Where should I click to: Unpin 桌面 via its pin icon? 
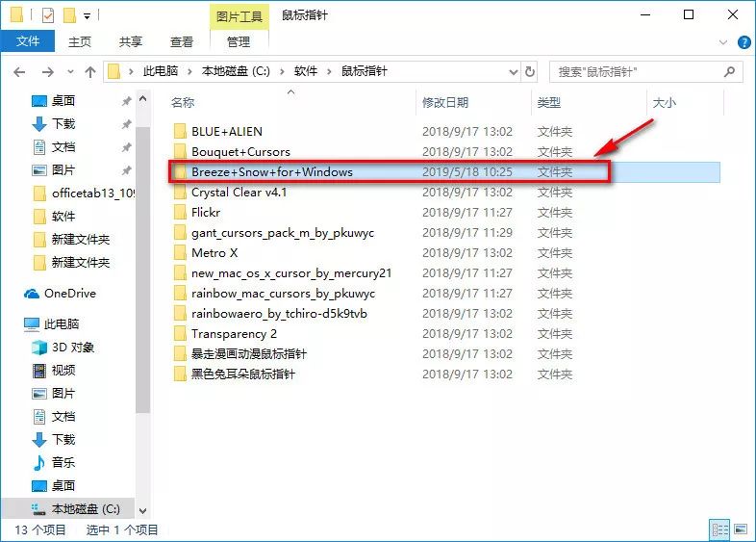pos(126,101)
